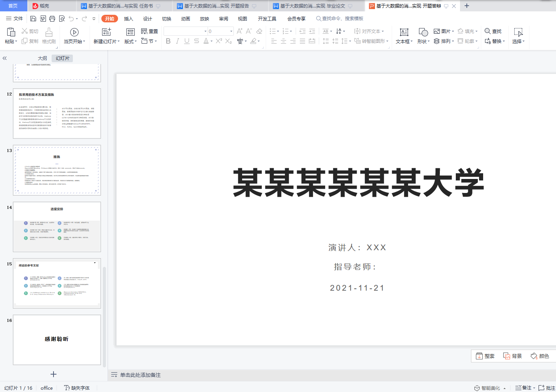The width and height of the screenshot is (556, 392).
Task: Click the Background (背景) button
Action: click(x=512, y=356)
